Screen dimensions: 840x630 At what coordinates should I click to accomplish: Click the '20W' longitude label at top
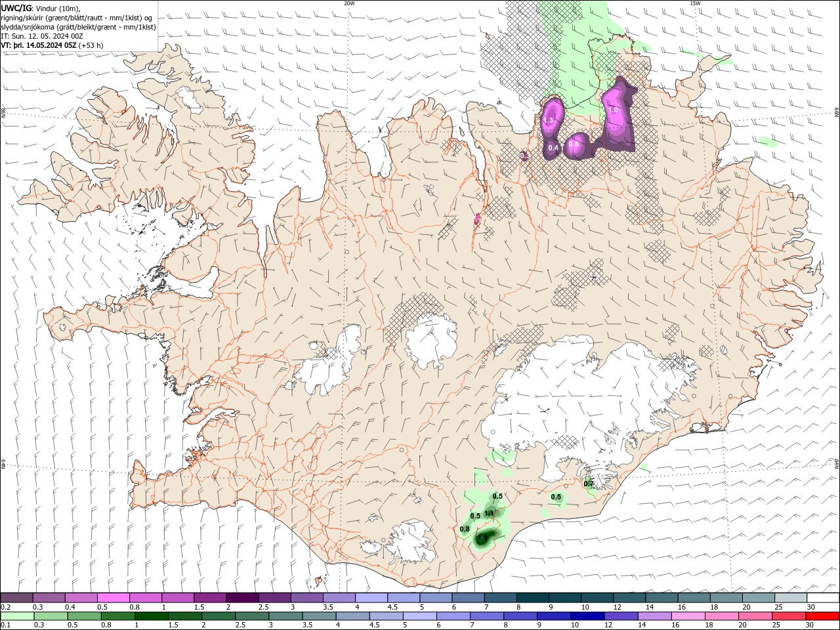349,3
